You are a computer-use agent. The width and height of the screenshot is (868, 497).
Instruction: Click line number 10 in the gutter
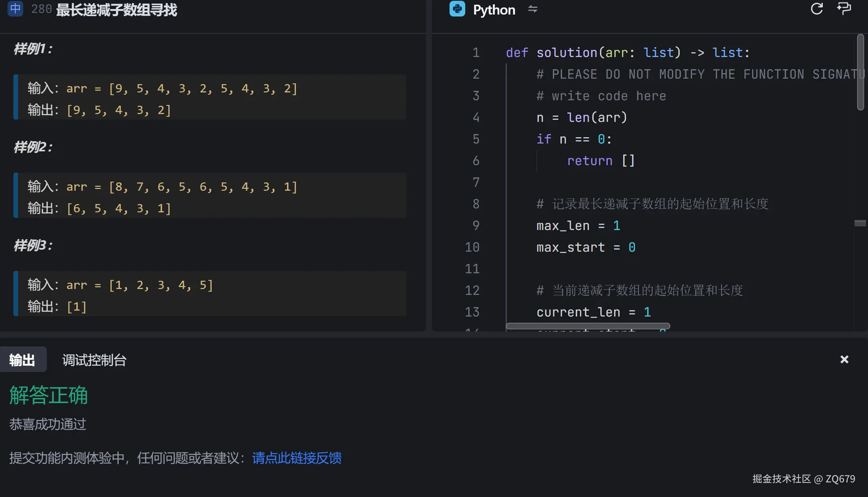[x=472, y=247]
